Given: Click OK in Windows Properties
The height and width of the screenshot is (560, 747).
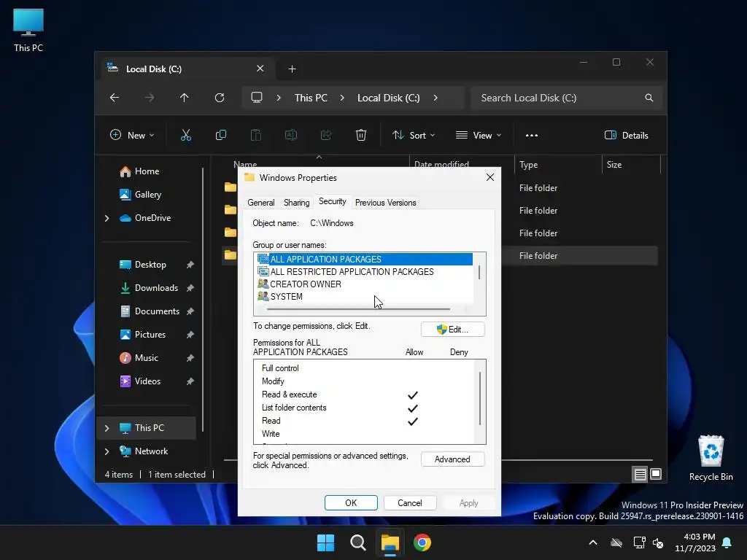Looking at the screenshot, I should (x=351, y=503).
